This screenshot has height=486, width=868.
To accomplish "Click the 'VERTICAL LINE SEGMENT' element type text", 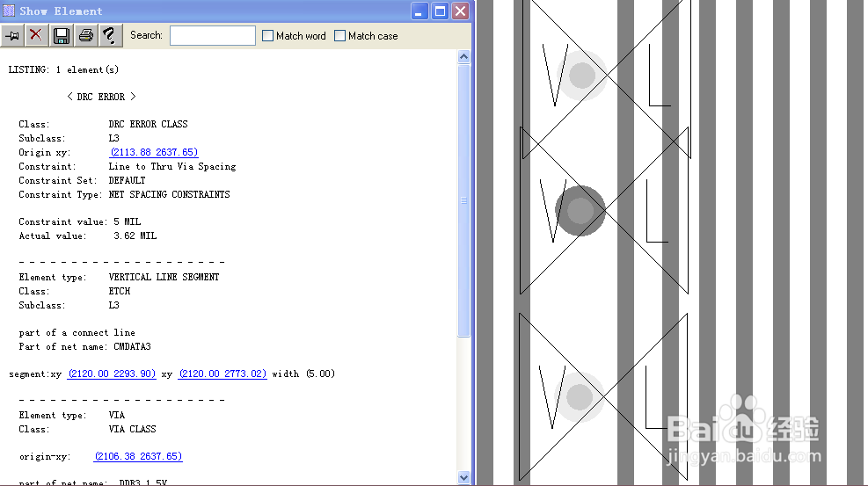I will click(x=164, y=277).
